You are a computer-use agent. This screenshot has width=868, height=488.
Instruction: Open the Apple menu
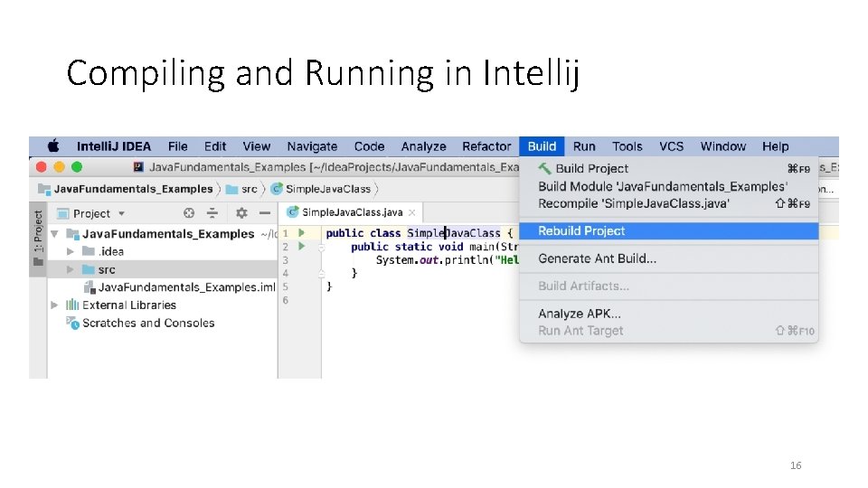pos(53,146)
